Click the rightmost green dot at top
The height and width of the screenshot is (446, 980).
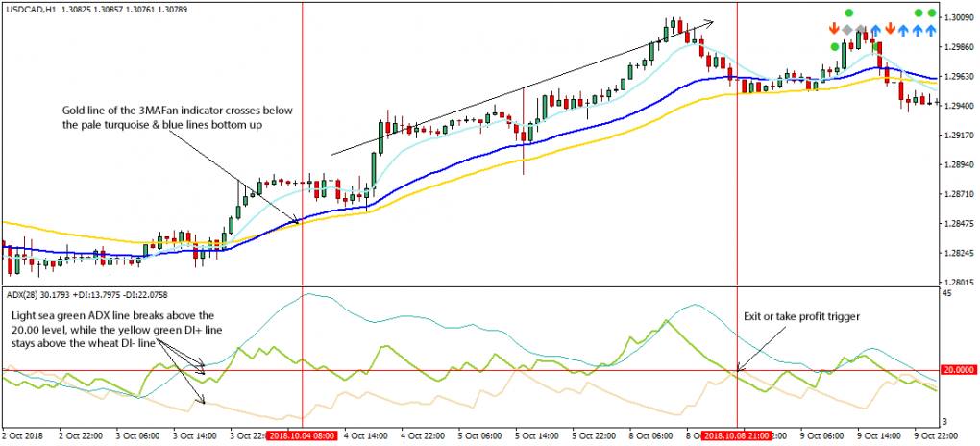point(932,12)
